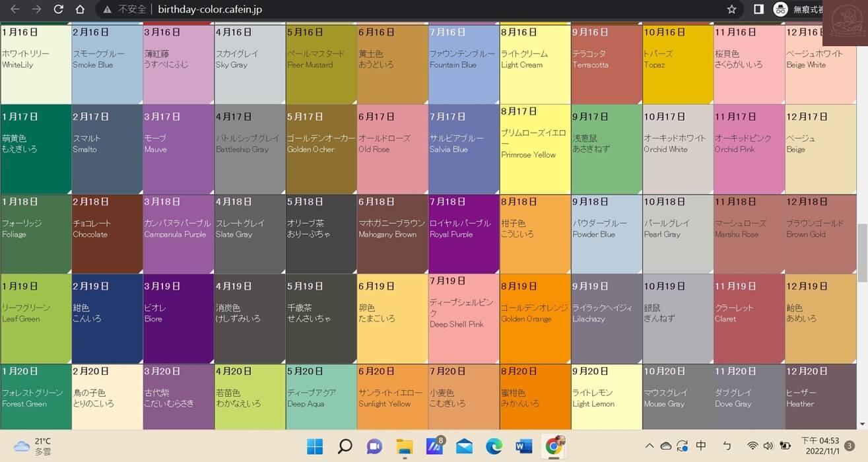Open the browser side panel
868x462 pixels.
click(758, 9)
